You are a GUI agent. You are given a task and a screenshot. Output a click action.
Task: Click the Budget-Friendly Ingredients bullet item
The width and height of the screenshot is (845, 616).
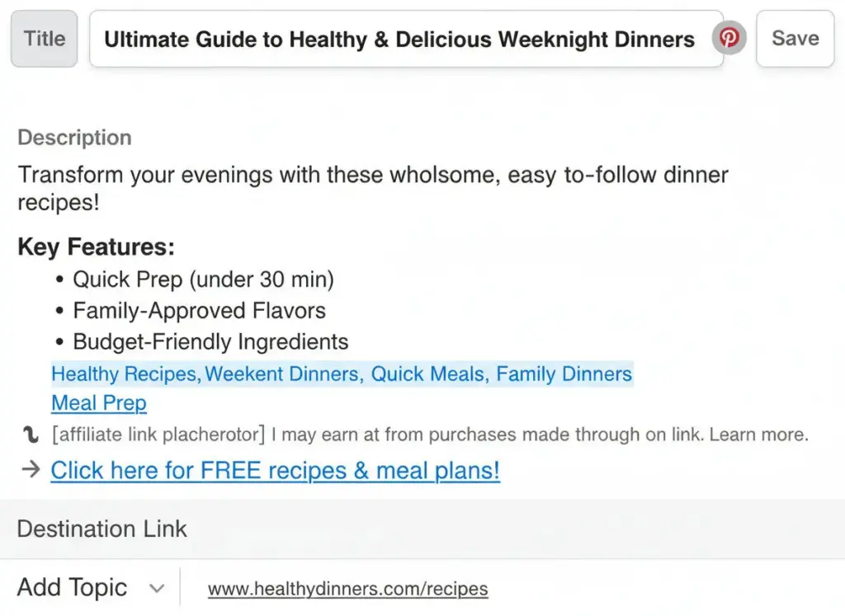pyautogui.click(x=210, y=341)
